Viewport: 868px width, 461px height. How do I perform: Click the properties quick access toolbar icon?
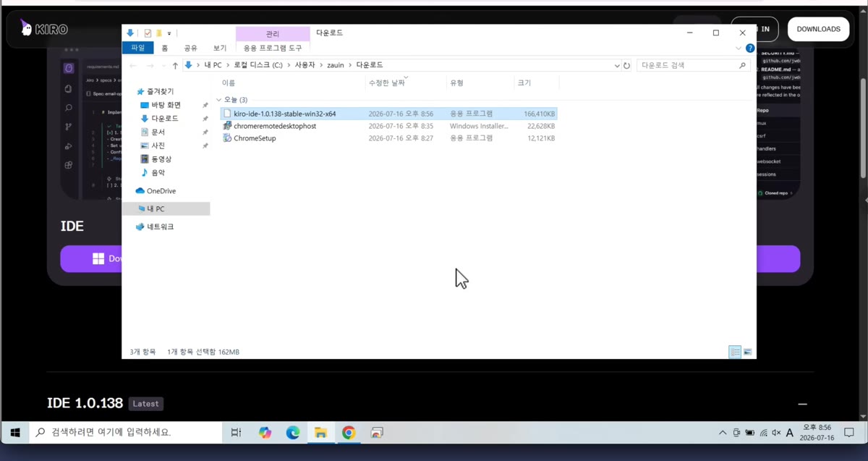[x=148, y=33]
